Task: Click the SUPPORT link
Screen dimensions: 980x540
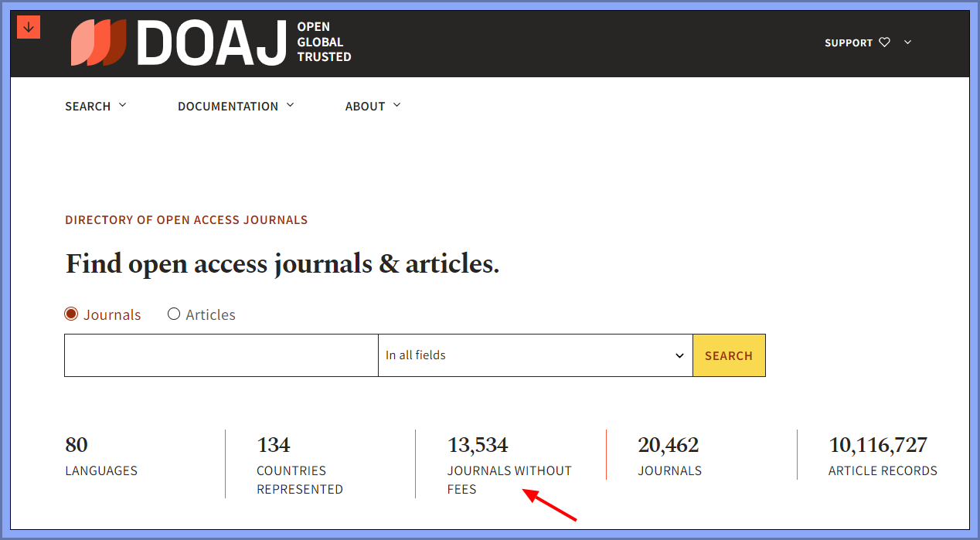Action: [848, 42]
